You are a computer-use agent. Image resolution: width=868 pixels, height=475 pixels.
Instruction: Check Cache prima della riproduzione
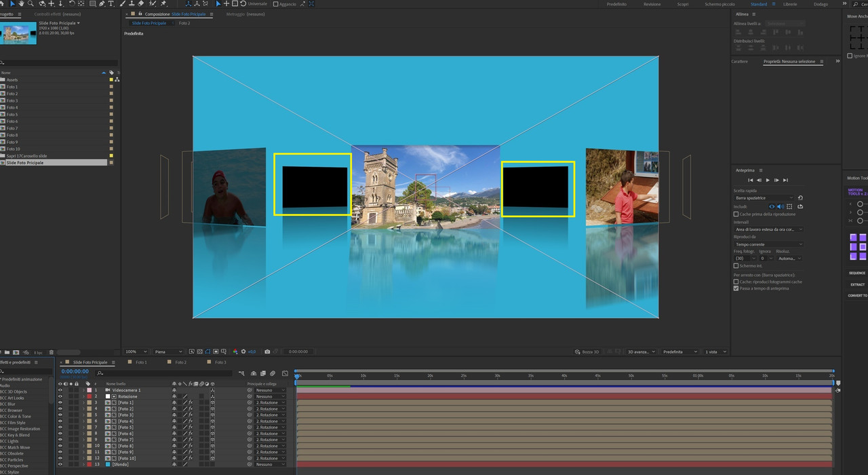click(736, 214)
